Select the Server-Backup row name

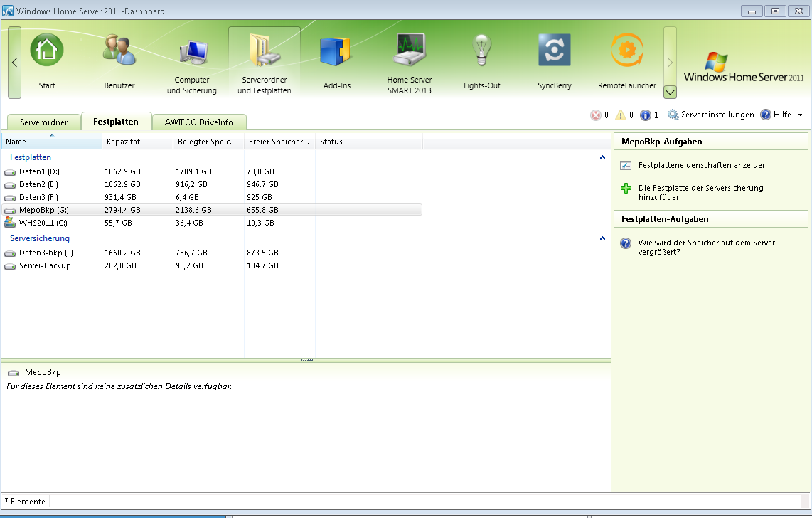pyautogui.click(x=45, y=265)
